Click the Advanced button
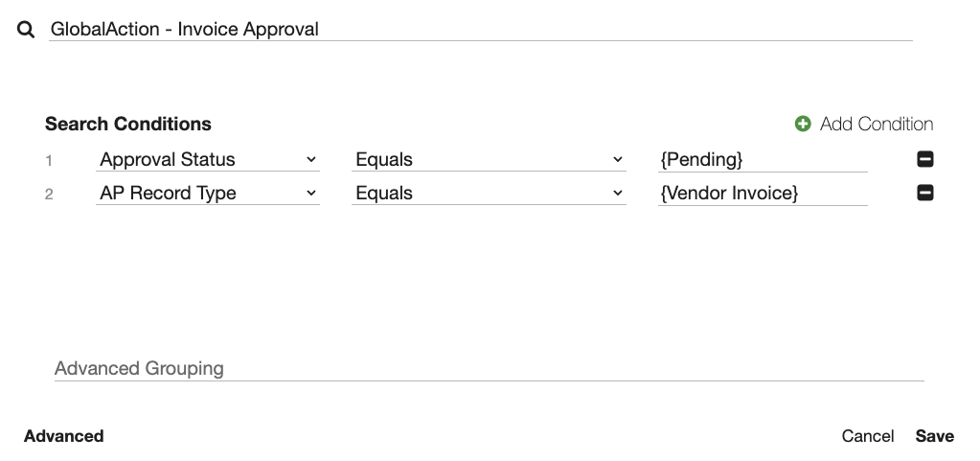Image resolution: width=980 pixels, height=461 pixels. pyautogui.click(x=63, y=436)
